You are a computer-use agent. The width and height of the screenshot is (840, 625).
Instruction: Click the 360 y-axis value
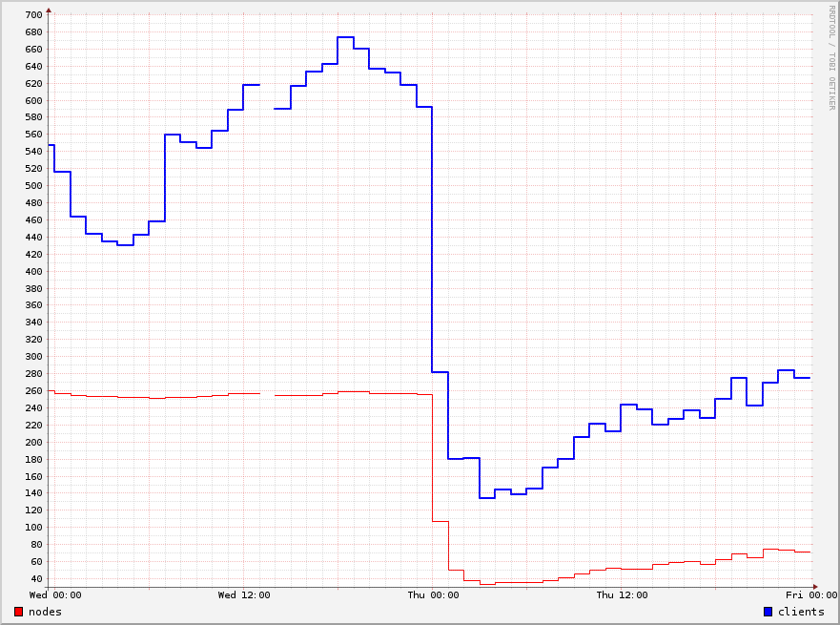pos(33,305)
